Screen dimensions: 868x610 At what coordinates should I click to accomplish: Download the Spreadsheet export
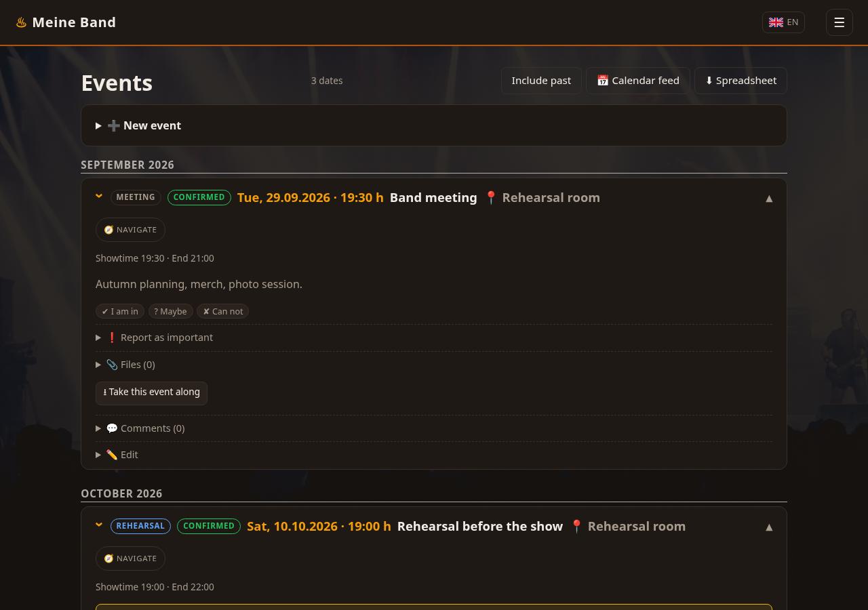741,81
